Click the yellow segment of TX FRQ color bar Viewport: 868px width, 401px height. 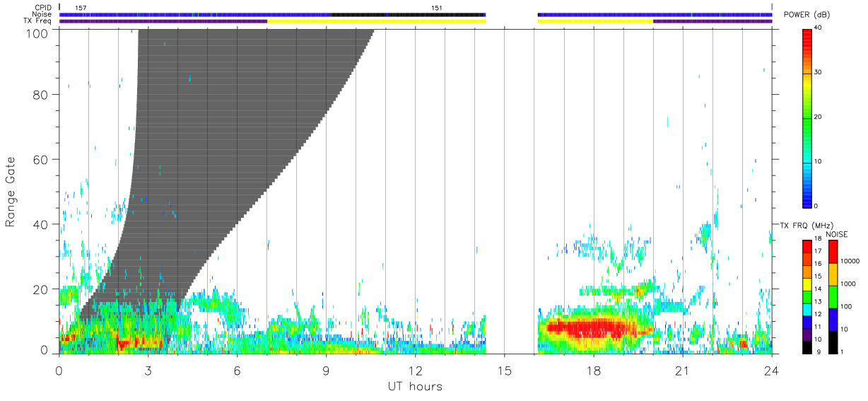pyautogui.click(x=808, y=284)
